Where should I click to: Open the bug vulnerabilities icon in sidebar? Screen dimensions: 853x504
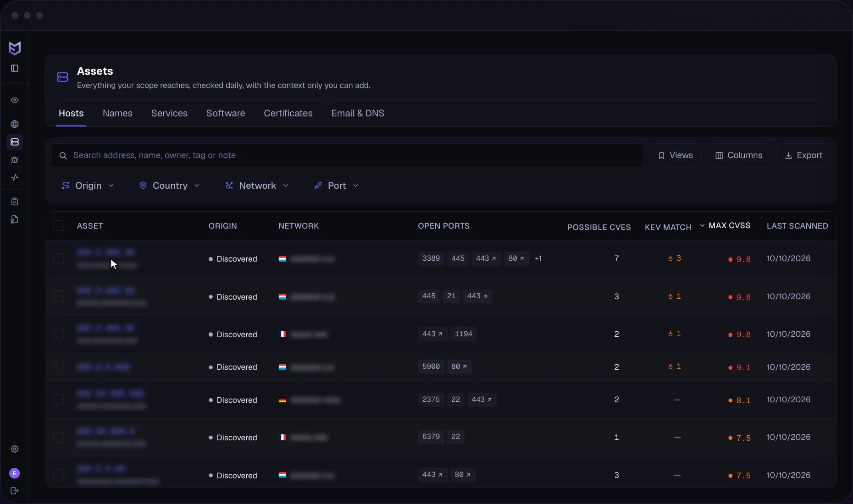(x=15, y=160)
